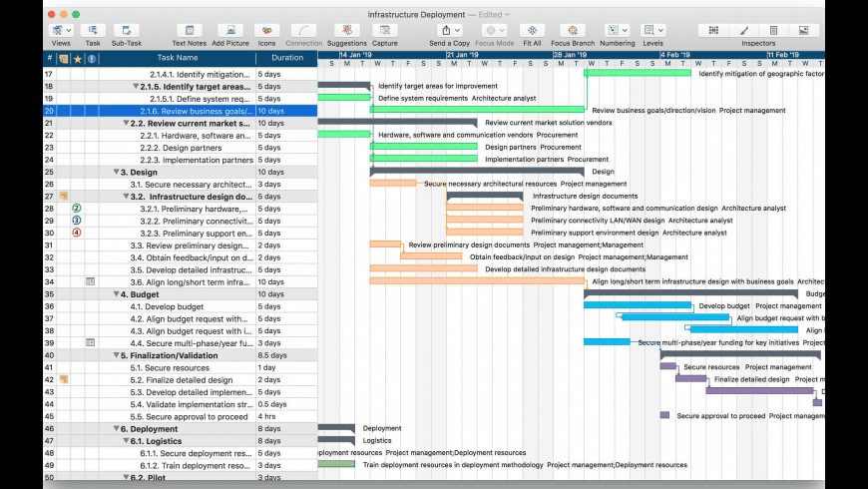This screenshot has width=868, height=489.
Task: Click the calendar icon on row 39
Action: (90, 342)
